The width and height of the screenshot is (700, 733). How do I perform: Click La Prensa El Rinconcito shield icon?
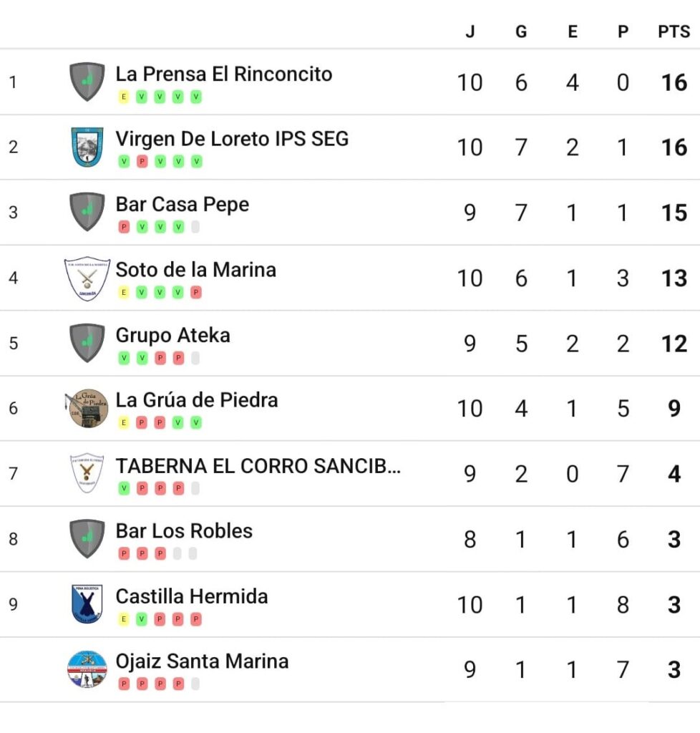click(x=87, y=82)
